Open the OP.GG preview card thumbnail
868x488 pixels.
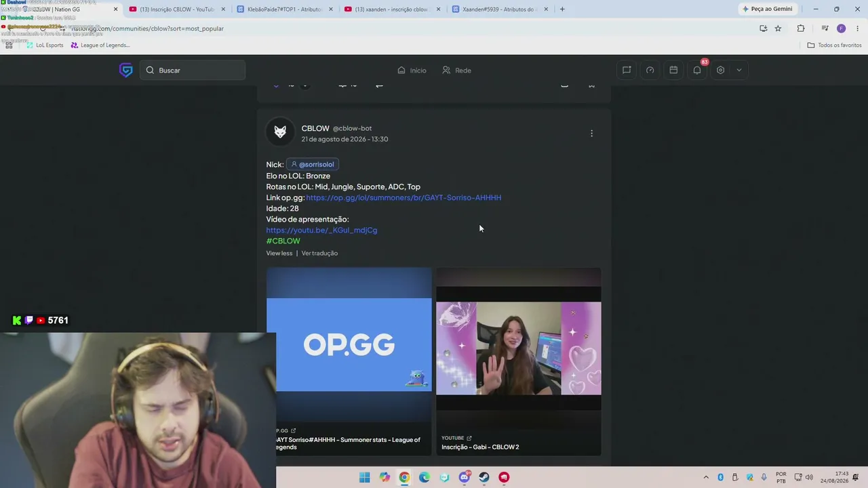pos(349,344)
